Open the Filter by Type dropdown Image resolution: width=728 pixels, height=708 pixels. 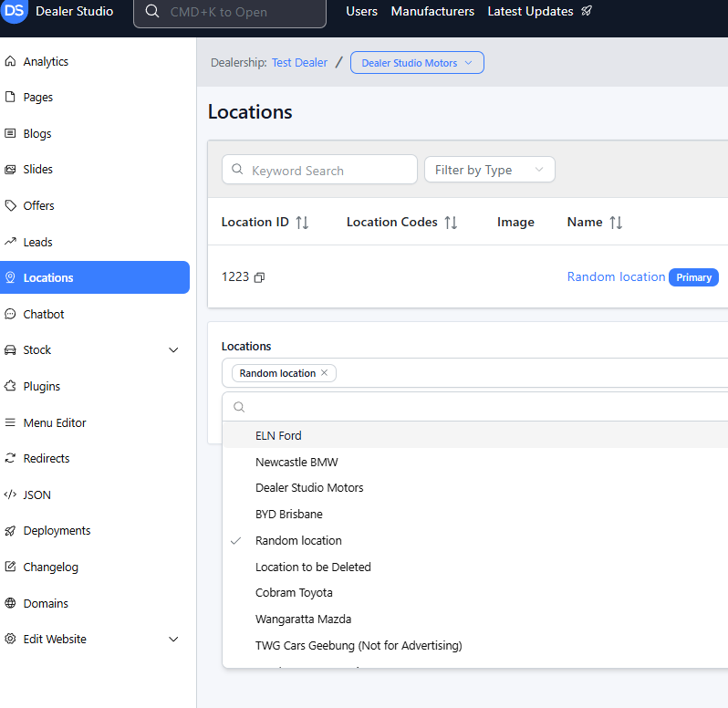[489, 170]
